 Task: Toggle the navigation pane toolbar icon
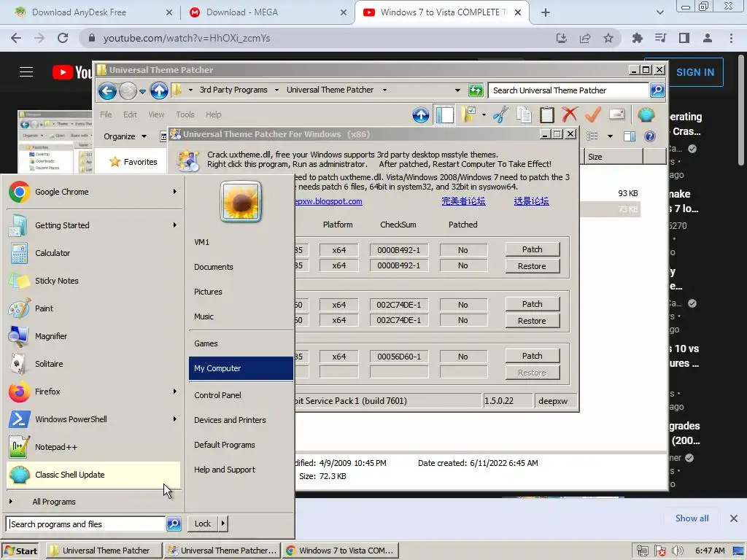(x=444, y=114)
